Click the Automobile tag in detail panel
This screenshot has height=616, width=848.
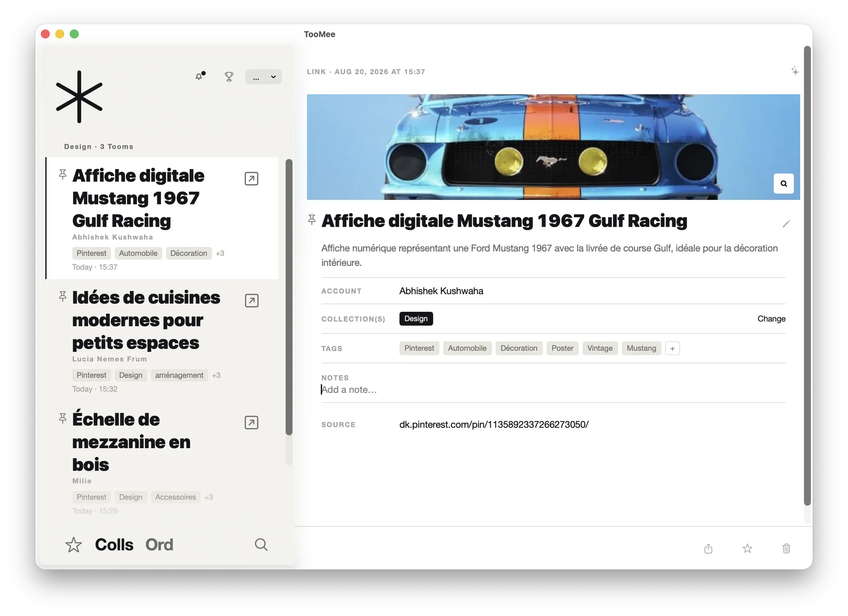[467, 348]
